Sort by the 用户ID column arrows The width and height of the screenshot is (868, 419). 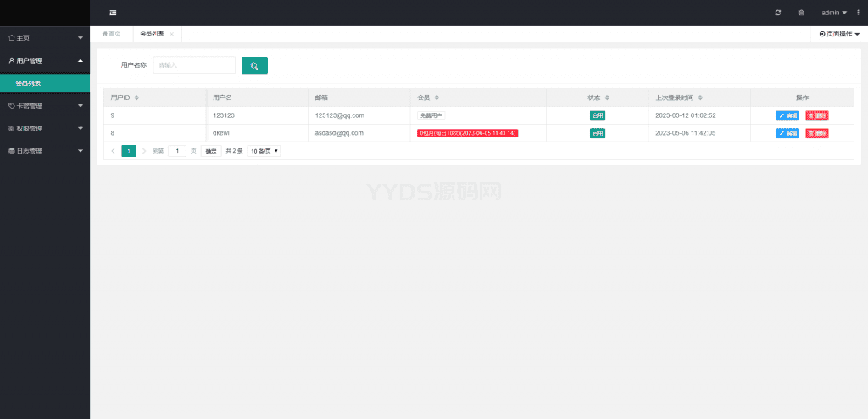tap(136, 98)
